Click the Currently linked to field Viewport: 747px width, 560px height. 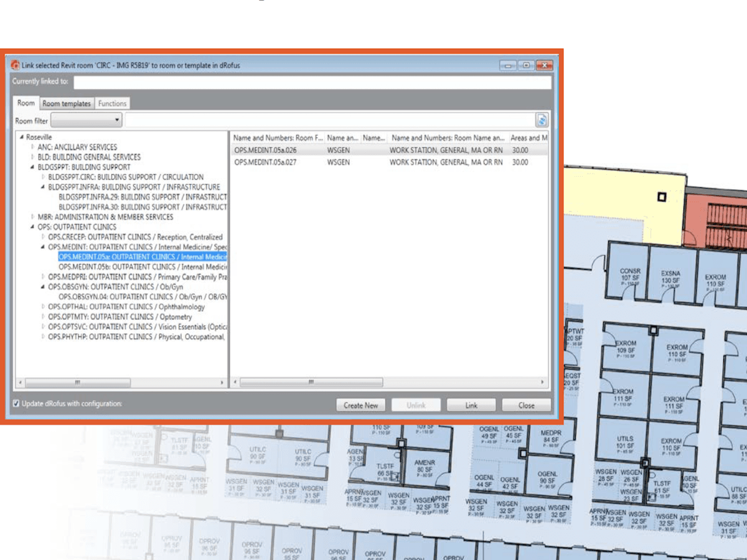[312, 82]
